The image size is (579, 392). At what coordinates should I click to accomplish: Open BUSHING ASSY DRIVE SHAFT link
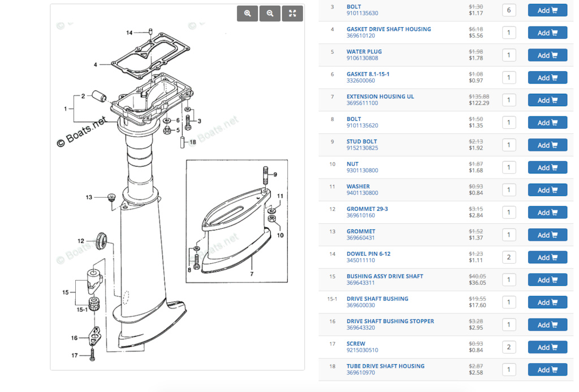click(x=384, y=276)
